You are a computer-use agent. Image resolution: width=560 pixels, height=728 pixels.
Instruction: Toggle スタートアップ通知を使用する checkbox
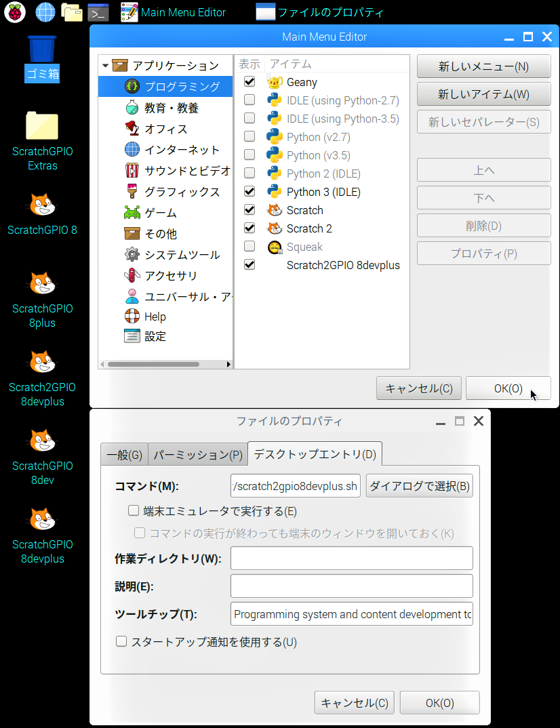pyautogui.click(x=121, y=641)
